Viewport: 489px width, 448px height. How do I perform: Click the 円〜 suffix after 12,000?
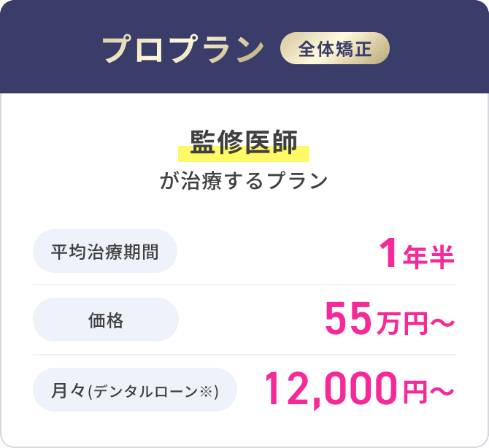tap(428, 392)
